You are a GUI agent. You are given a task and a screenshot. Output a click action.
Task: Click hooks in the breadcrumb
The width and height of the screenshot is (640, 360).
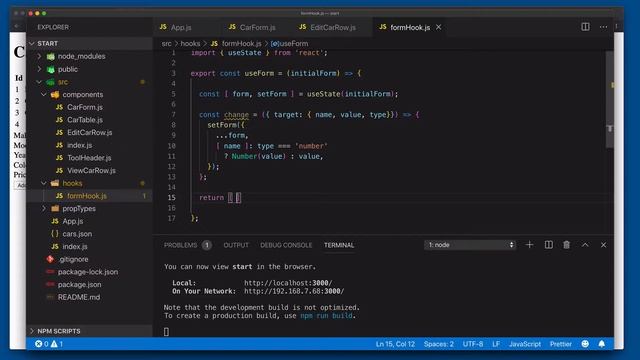pyautogui.click(x=190, y=43)
